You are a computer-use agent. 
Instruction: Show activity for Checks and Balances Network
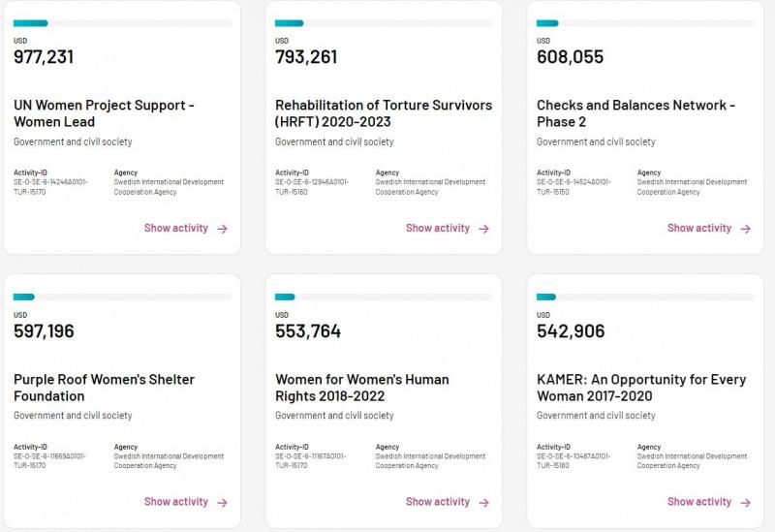pyautogui.click(x=699, y=229)
